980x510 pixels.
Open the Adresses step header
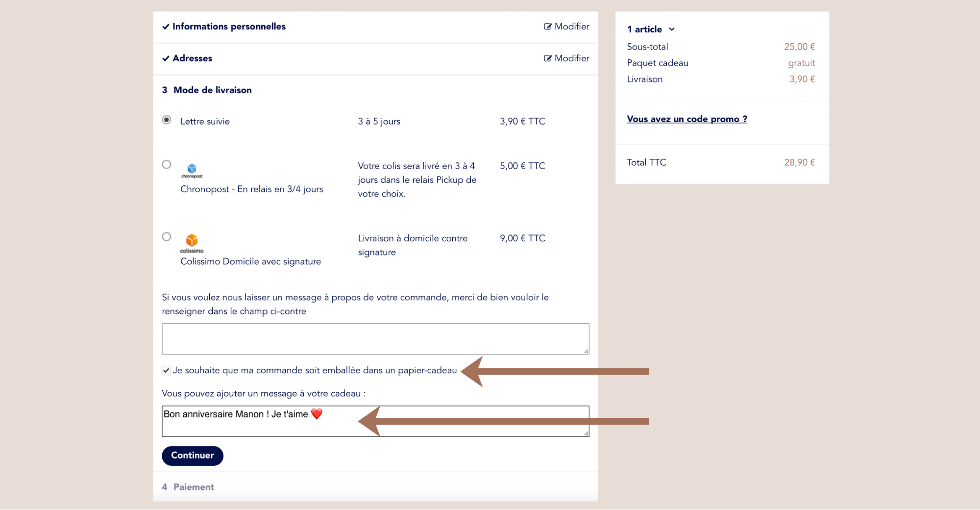click(x=192, y=58)
